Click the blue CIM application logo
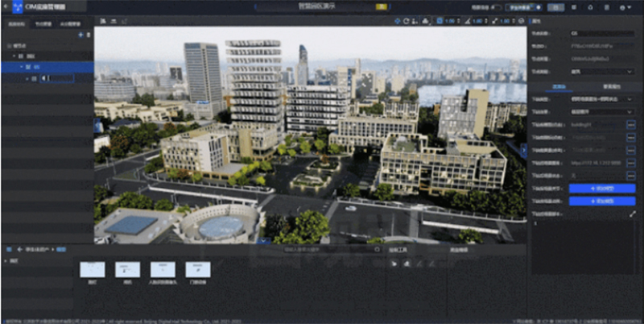This screenshot has height=324, width=644. (x=17, y=7)
